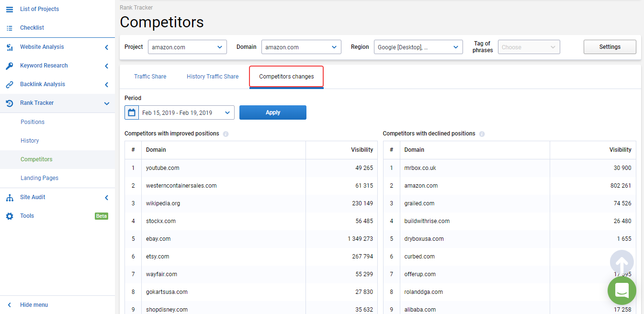Switch to the Traffic Share tab
This screenshot has width=644, height=314.
(x=150, y=77)
